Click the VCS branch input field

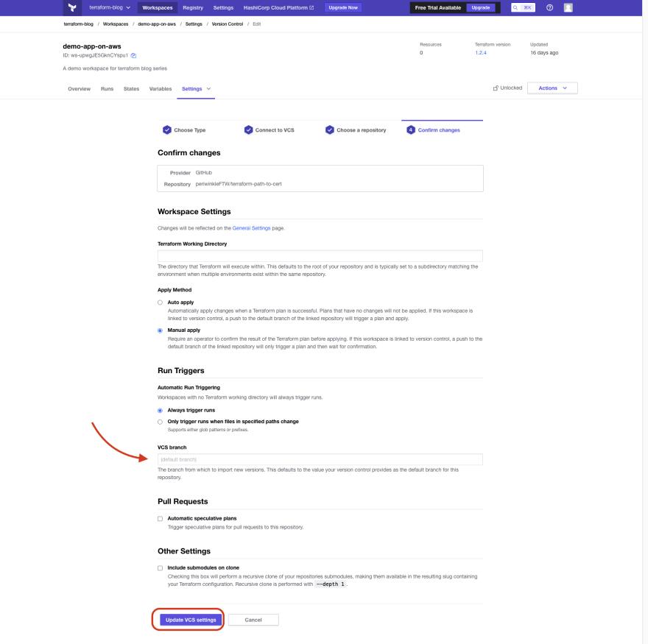coord(320,459)
